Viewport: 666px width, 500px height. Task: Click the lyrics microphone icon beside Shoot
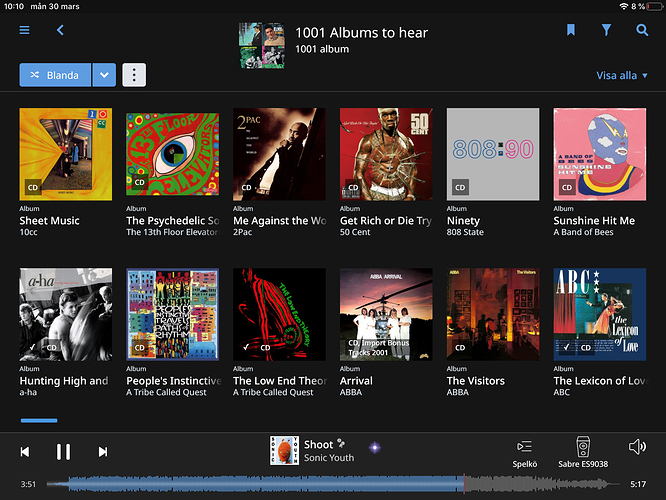341,444
